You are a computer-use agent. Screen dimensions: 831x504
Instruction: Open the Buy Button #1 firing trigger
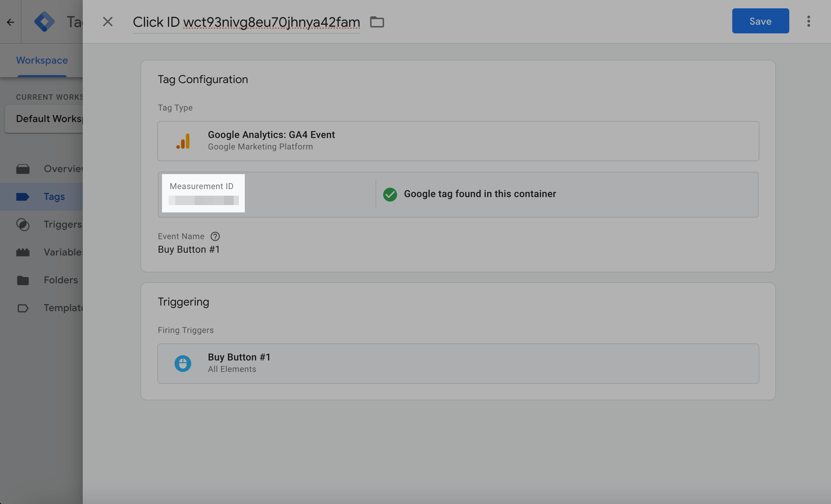pos(458,363)
